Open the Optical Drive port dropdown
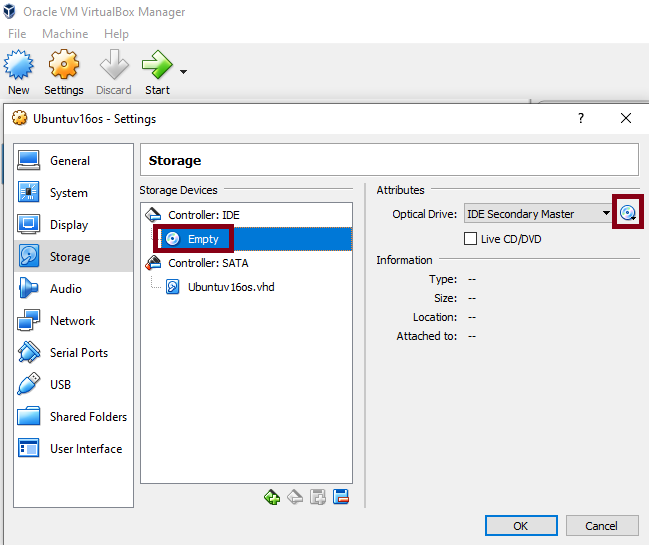This screenshot has width=649, height=545. [x=538, y=214]
